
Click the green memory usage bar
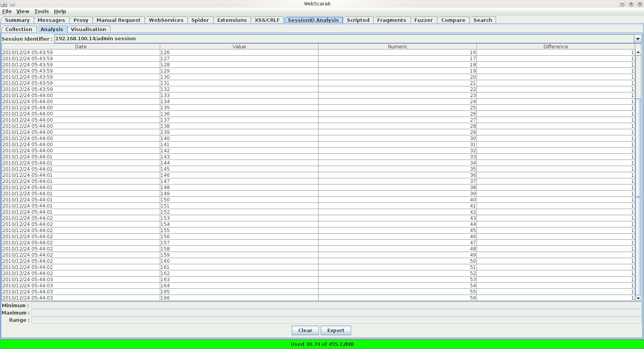(322, 344)
